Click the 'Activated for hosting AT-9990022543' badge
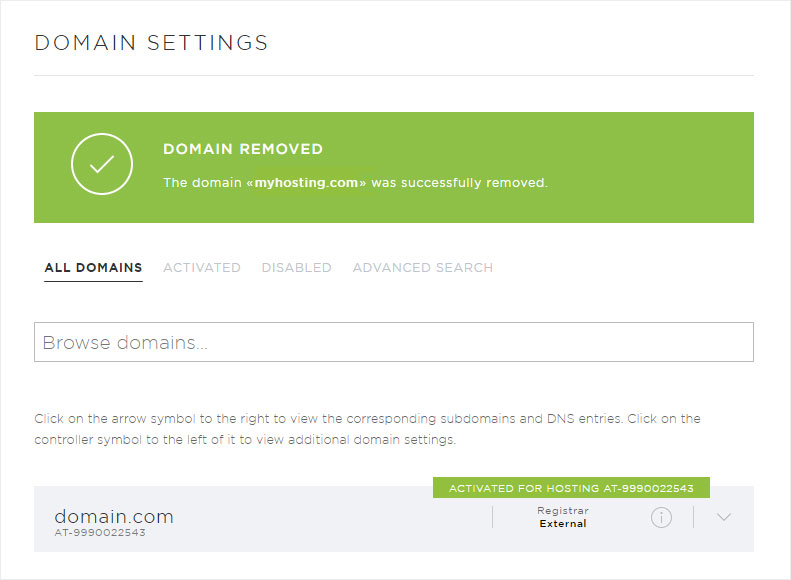Screen dimensions: 791x580 (x=571, y=488)
